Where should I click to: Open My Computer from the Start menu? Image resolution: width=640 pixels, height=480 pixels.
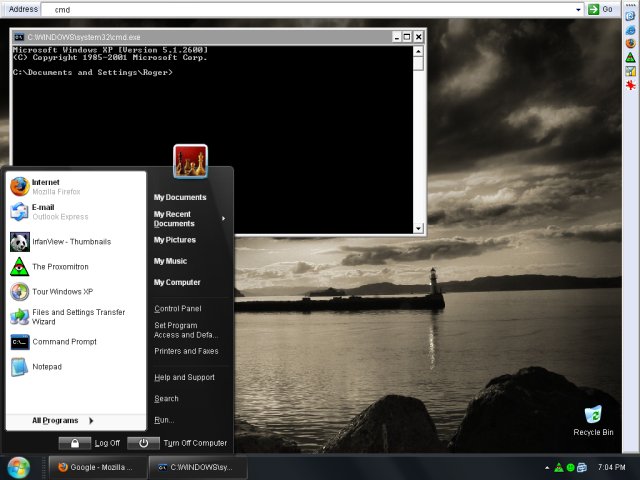(177, 282)
